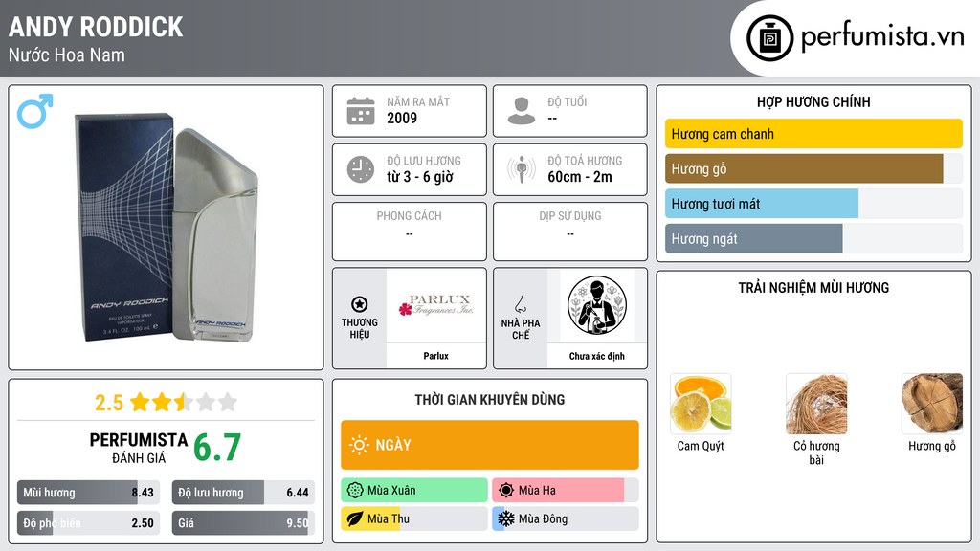
Task: Click the perfumista.vn site name text
Action: point(882,37)
